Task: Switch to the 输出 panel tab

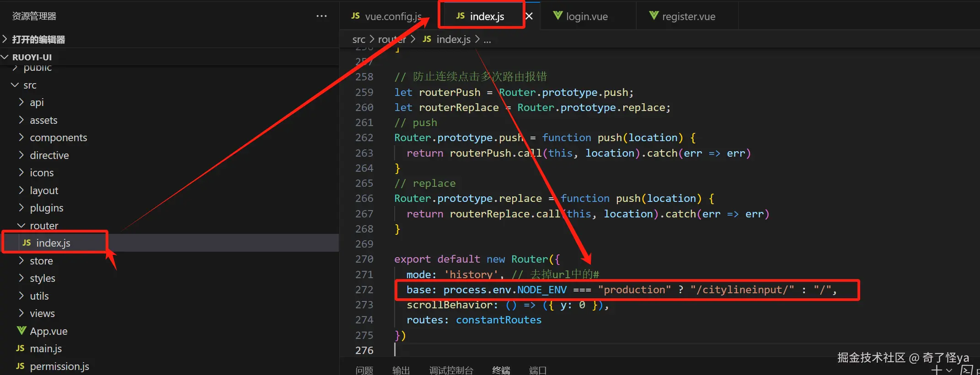Action: [401, 370]
